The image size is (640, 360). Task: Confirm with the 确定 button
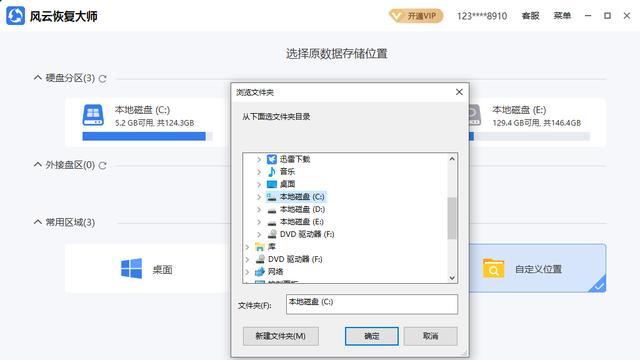coord(371,336)
